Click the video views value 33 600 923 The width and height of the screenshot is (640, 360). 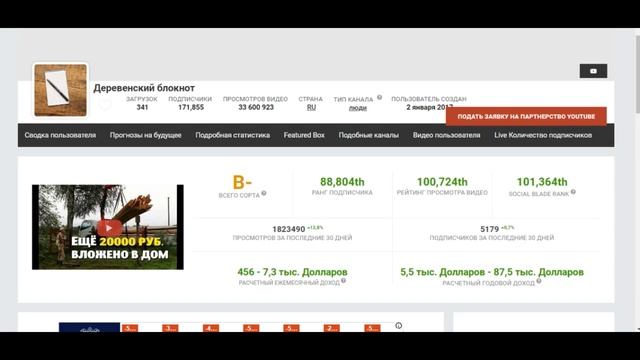(x=256, y=107)
